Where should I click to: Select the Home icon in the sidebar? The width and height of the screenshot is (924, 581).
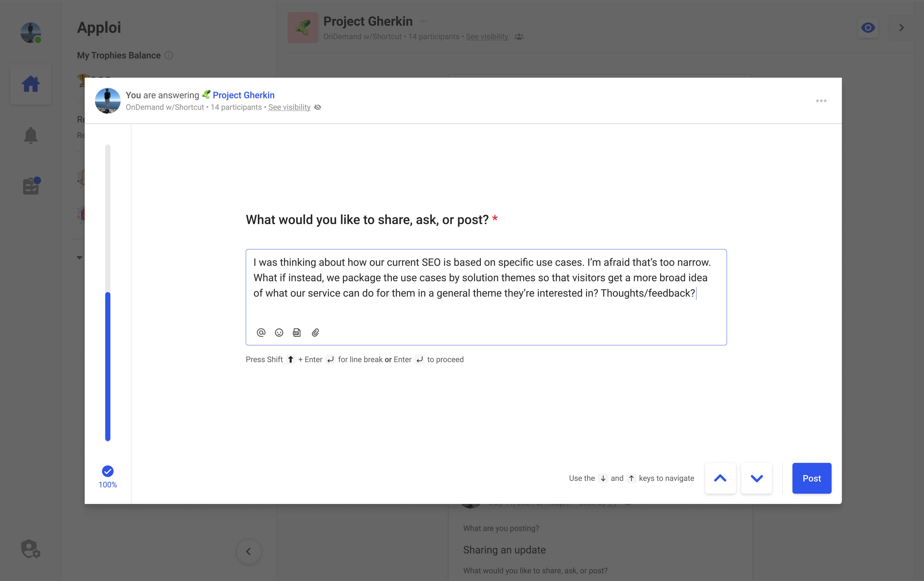click(x=31, y=84)
